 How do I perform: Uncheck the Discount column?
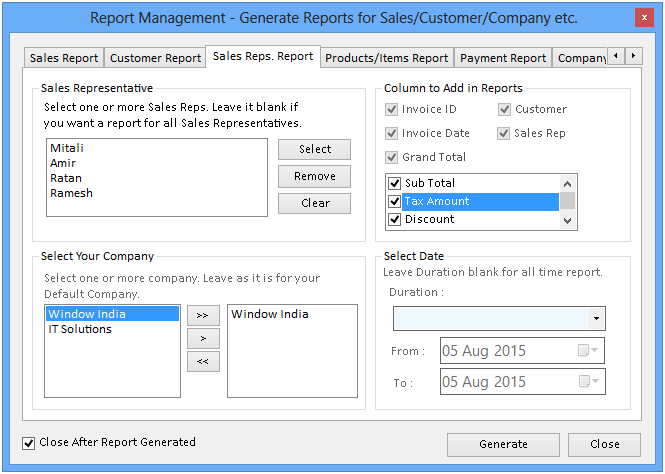tap(394, 219)
